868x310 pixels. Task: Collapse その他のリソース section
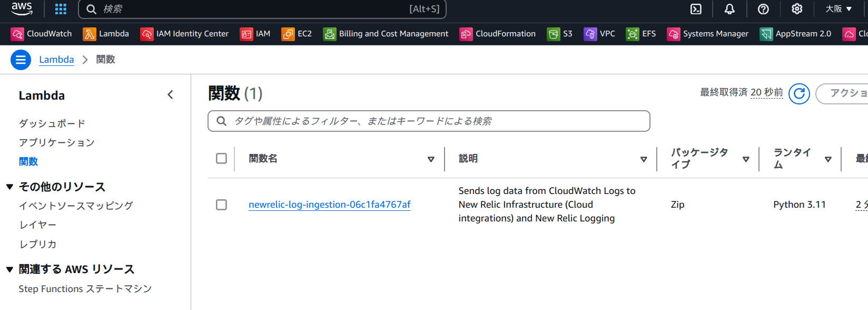[9, 187]
